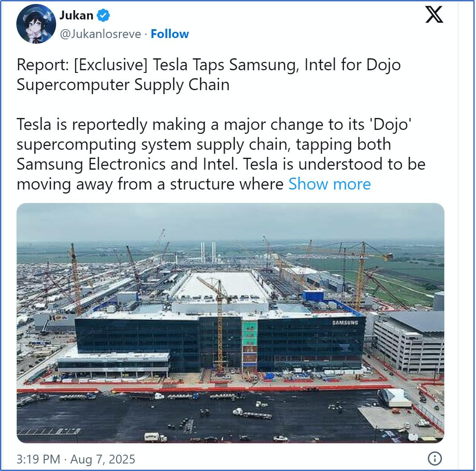Viewport: 476px width, 471px height.
Task: Open the info circle icon beside the timestamp
Action: pos(435,459)
